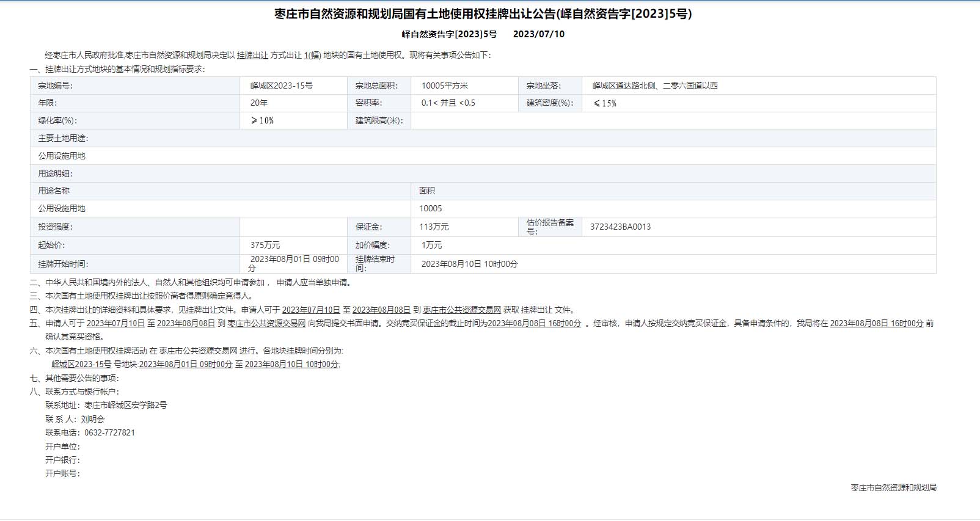This screenshot has width=980, height=521.
Task: Click the 用途明细 header row
Action: pos(483,173)
